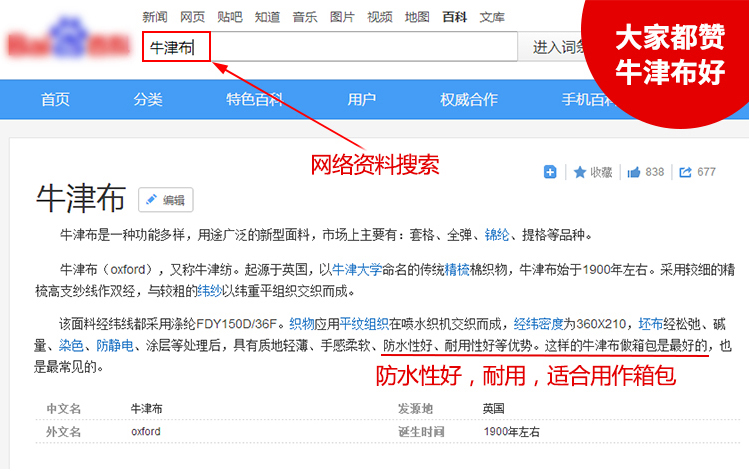Follow the 染色 hyperlink
Viewport: 750px width, 475px height.
[71, 345]
